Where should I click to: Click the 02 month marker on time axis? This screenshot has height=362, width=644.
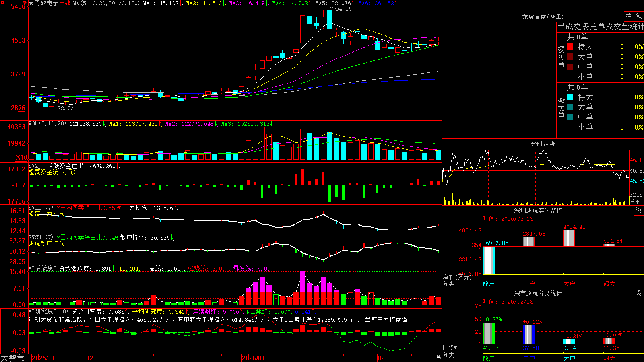[x=381, y=358]
